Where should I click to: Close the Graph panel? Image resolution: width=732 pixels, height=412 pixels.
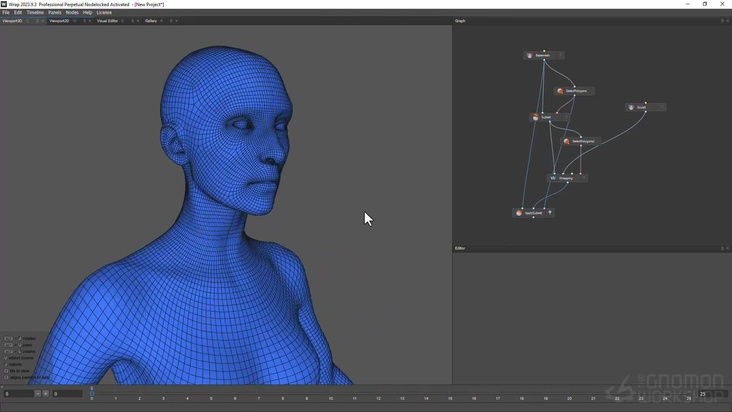(x=728, y=21)
